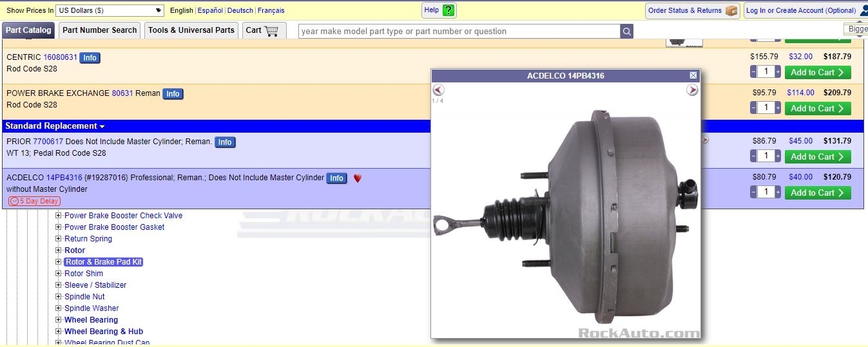Open the Help button with question mark
Screen dimensions: 868x347
click(x=439, y=10)
